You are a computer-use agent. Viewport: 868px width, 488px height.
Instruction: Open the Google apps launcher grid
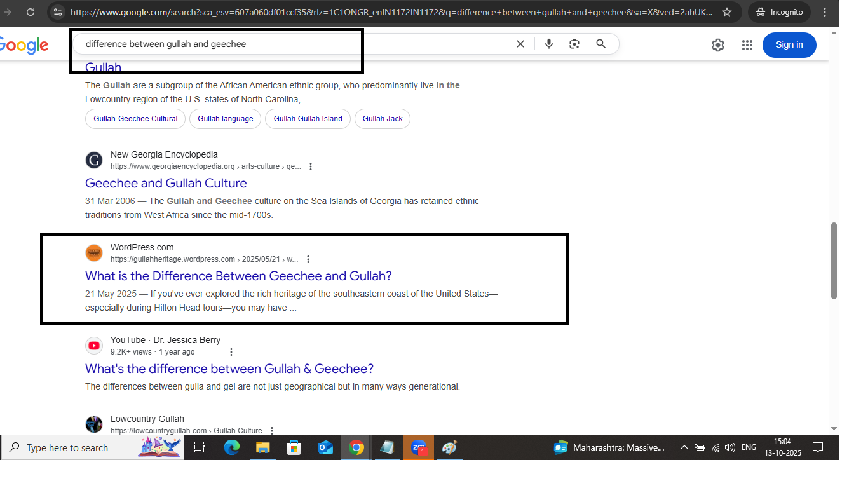click(x=747, y=44)
